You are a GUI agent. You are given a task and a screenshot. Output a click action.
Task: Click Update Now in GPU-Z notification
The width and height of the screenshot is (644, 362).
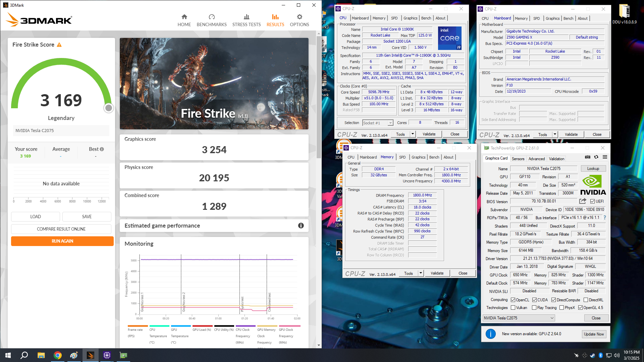[x=594, y=334]
